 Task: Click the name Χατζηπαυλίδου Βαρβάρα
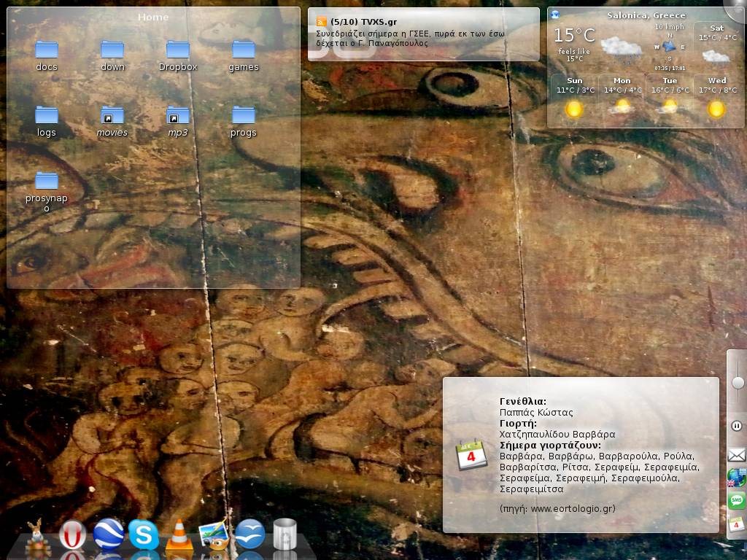pyautogui.click(x=557, y=435)
